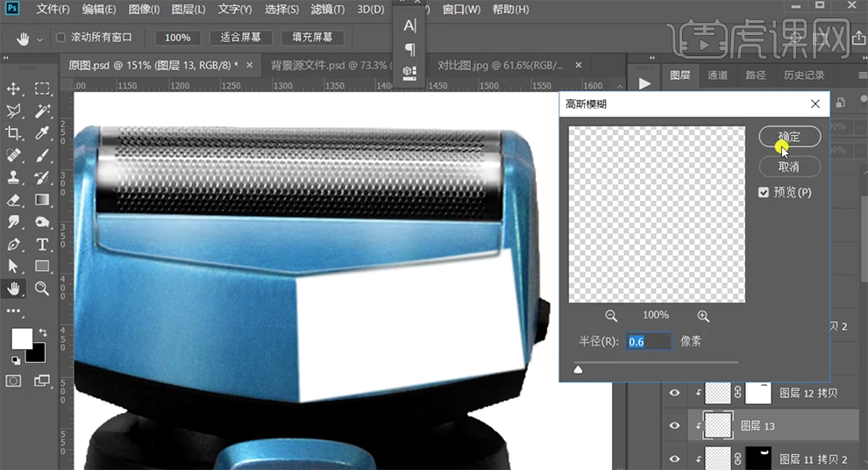Pick the Magic Wand tool
The width and height of the screenshot is (868, 470).
click(41, 111)
